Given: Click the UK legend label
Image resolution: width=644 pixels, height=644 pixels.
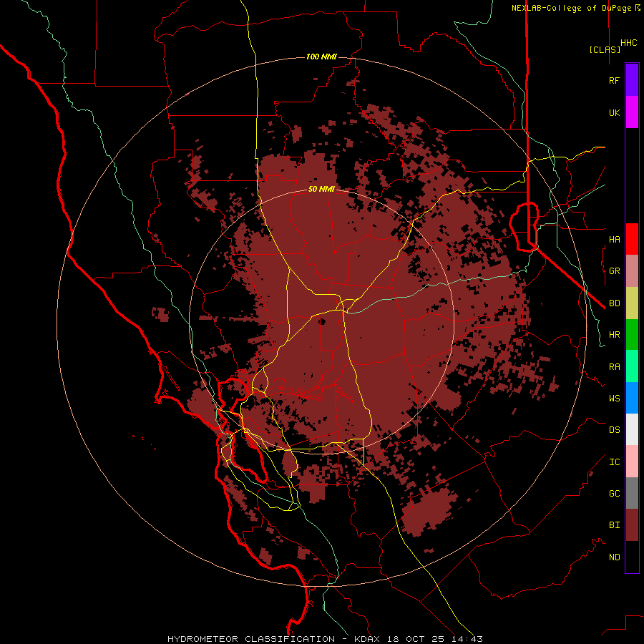Looking at the screenshot, I should click(x=614, y=112).
